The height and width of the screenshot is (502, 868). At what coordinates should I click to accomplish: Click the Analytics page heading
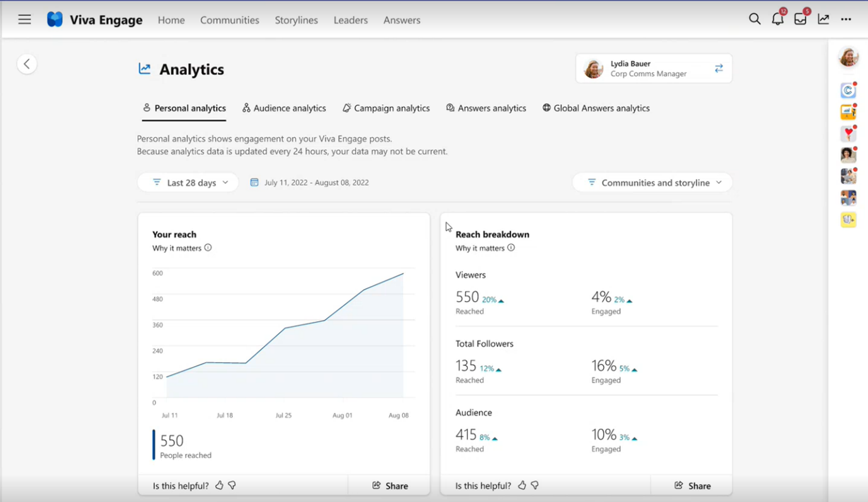(x=191, y=69)
